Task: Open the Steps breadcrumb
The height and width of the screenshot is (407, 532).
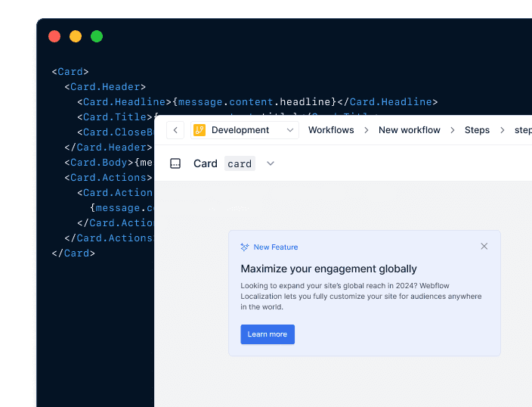Action: click(477, 130)
